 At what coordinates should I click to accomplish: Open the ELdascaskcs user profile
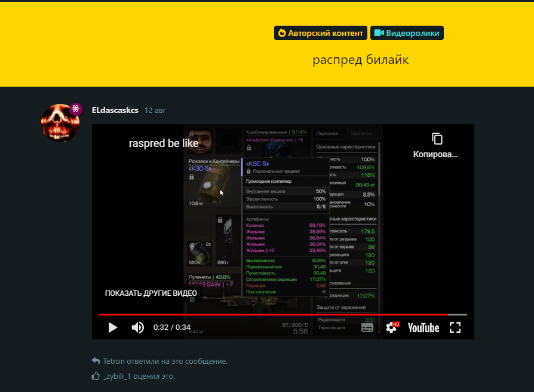coord(115,111)
